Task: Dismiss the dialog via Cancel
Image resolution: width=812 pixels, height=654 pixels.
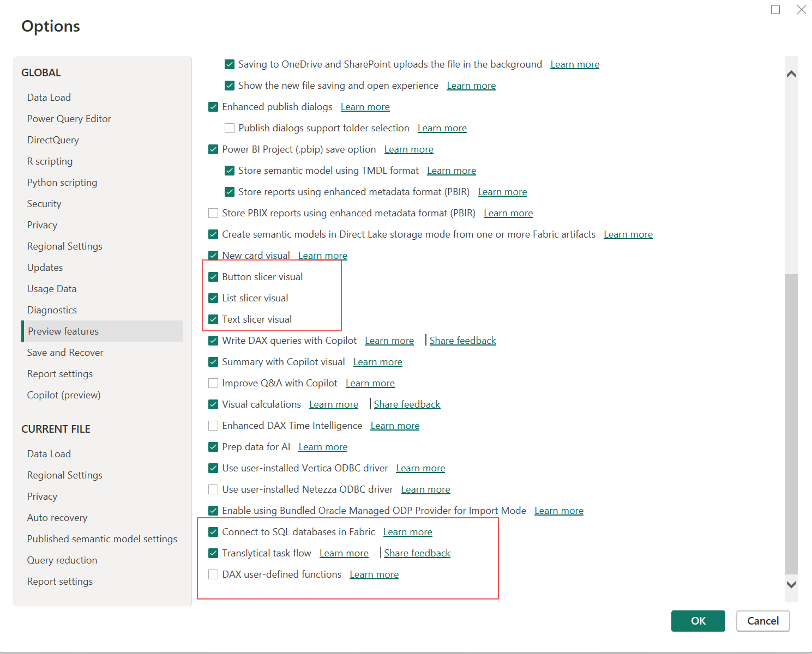Action: coord(762,621)
